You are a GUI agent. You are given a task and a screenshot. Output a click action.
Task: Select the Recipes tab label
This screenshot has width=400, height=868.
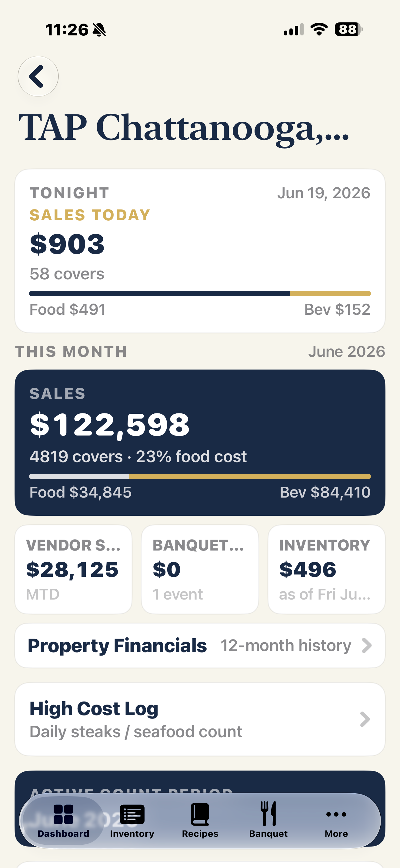[200, 833]
